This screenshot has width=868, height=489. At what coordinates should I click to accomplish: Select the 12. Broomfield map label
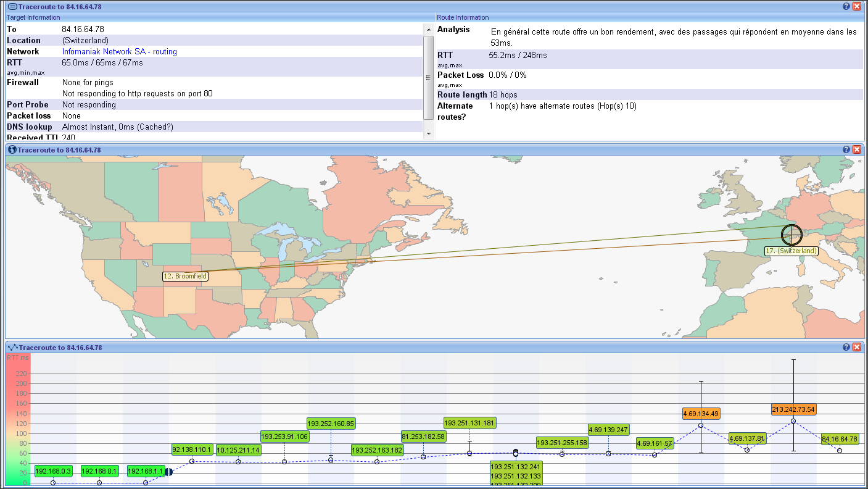(x=185, y=276)
